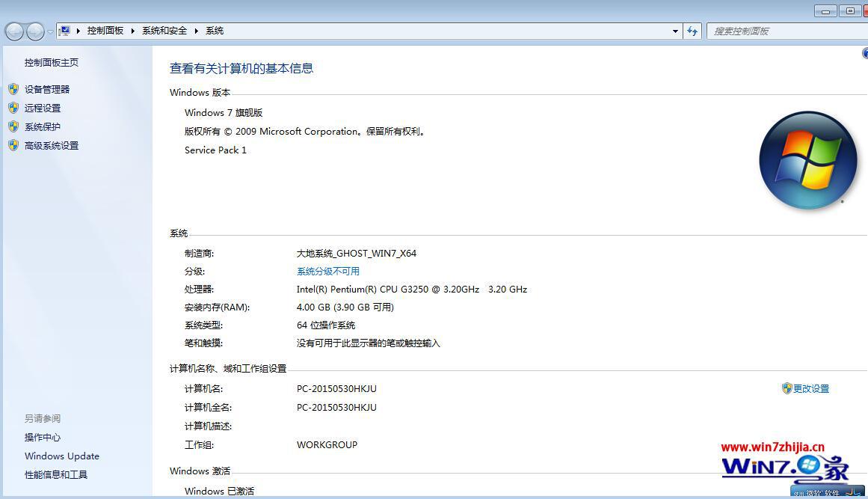The width and height of the screenshot is (868, 499).
Task: Click the shield icon next to 设备管理器
Action: tap(14, 89)
